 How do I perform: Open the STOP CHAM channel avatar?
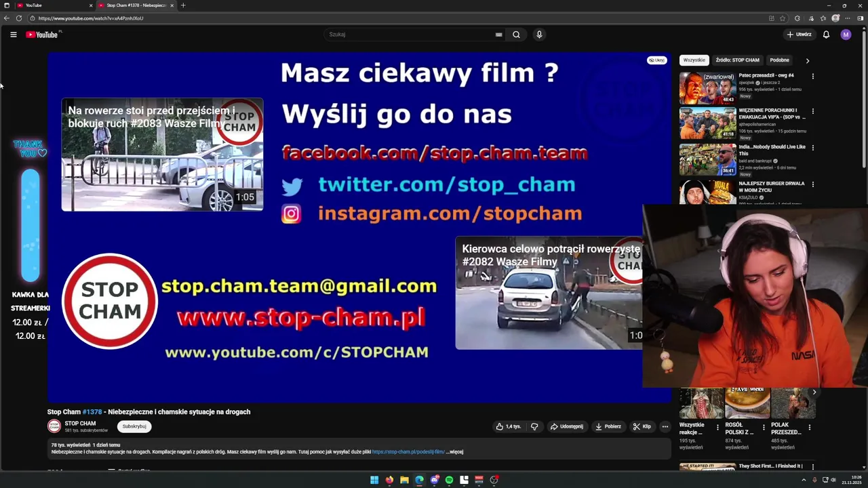(x=54, y=426)
